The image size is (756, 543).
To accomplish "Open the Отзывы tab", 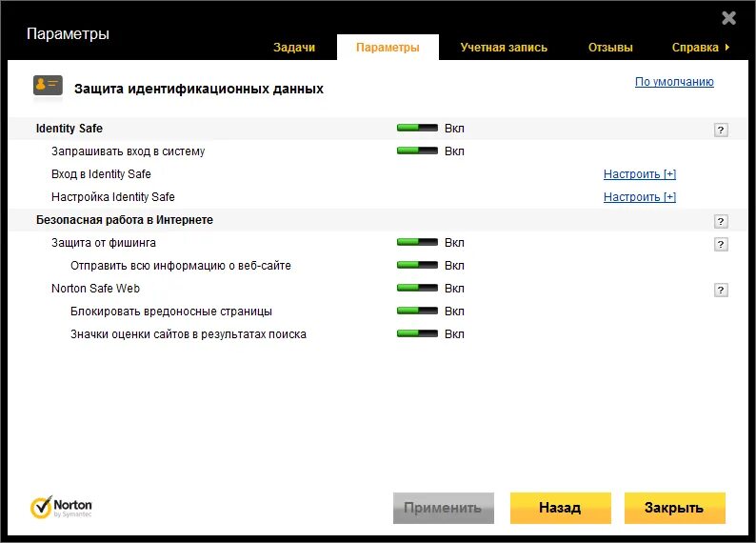I will coord(610,48).
